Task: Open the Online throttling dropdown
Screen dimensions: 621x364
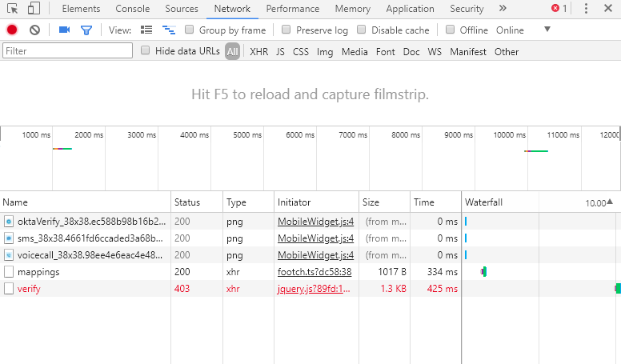Action: [x=547, y=30]
